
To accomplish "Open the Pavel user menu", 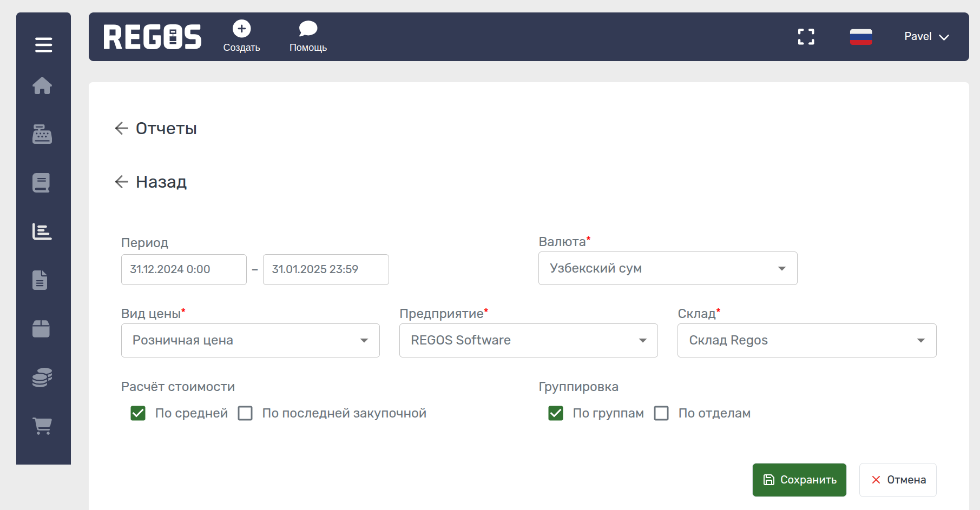I will coord(926,37).
